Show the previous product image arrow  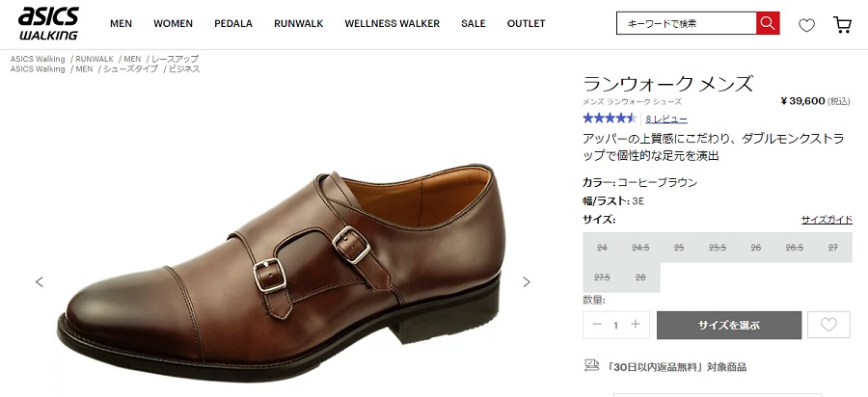click(x=40, y=282)
